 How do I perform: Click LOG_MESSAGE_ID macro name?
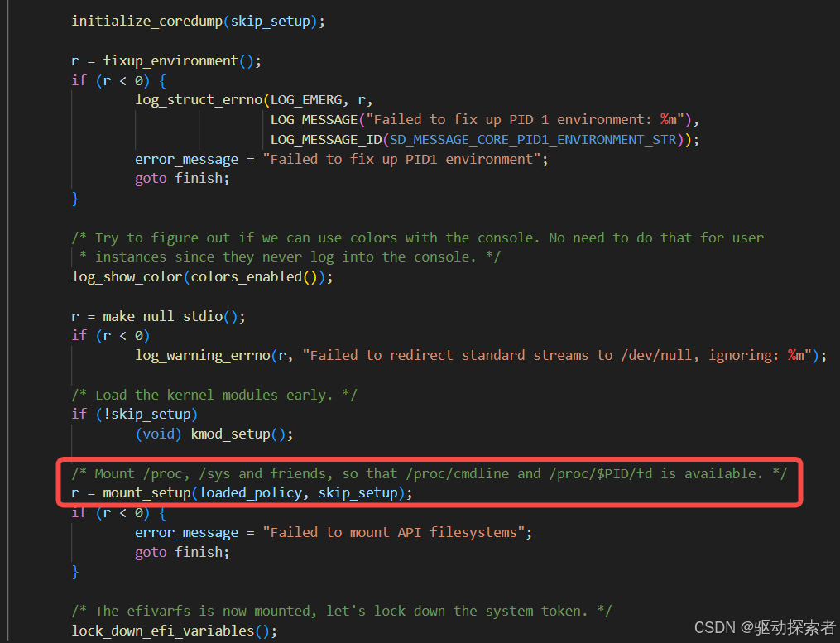[326, 140]
